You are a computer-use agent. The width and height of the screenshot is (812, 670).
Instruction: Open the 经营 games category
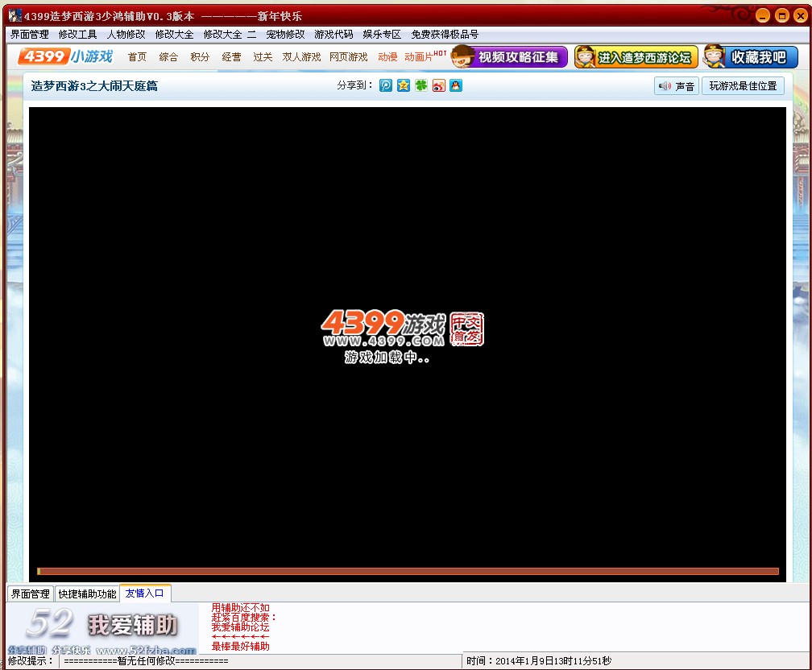click(x=231, y=57)
